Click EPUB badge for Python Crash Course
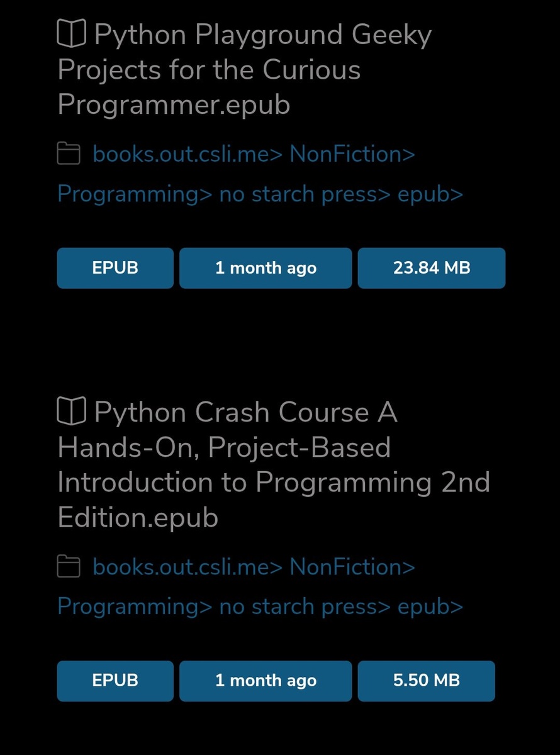 click(115, 680)
